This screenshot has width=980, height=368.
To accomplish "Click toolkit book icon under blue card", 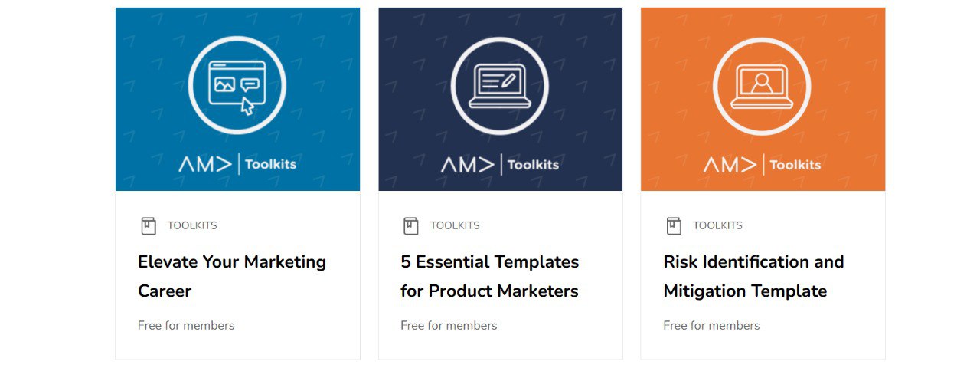I will coord(149,225).
